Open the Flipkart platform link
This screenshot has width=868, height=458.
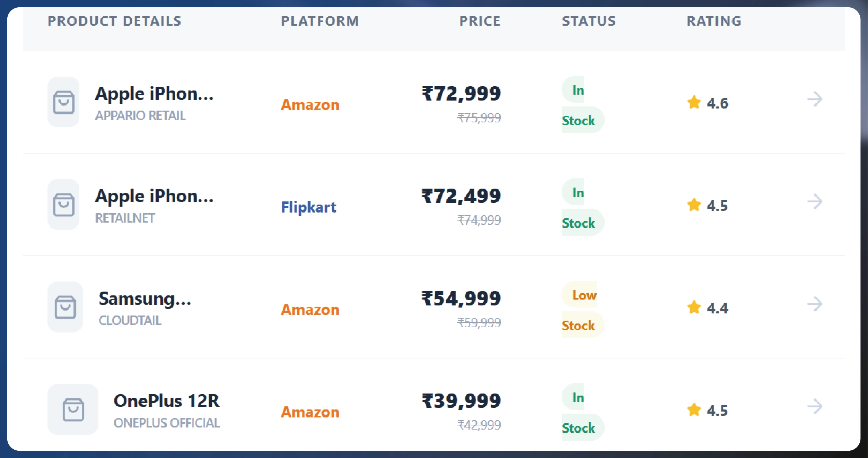(308, 207)
